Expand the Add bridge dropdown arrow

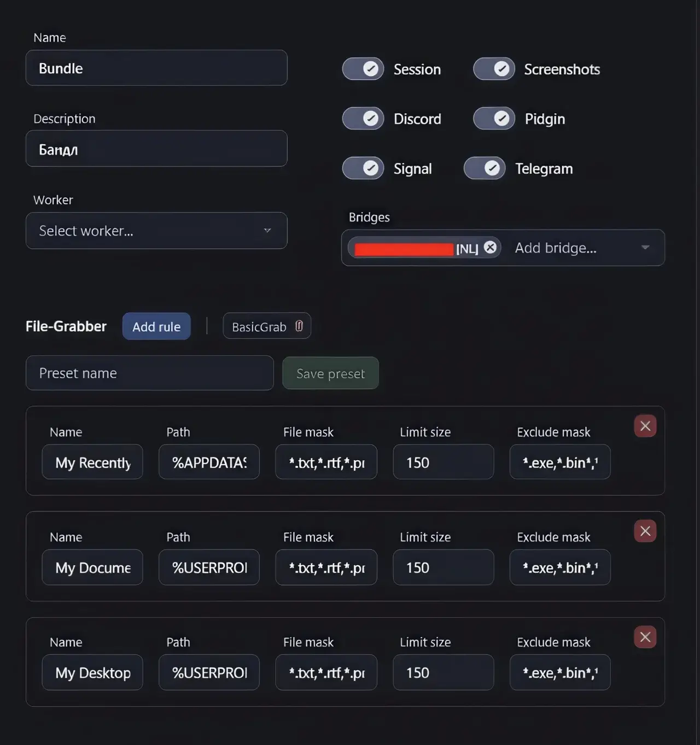click(x=645, y=248)
